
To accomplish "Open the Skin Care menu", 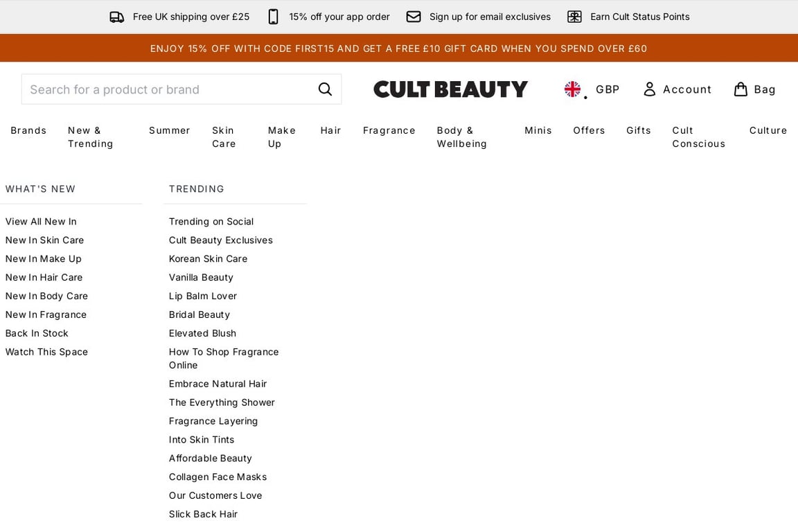I will (x=224, y=137).
